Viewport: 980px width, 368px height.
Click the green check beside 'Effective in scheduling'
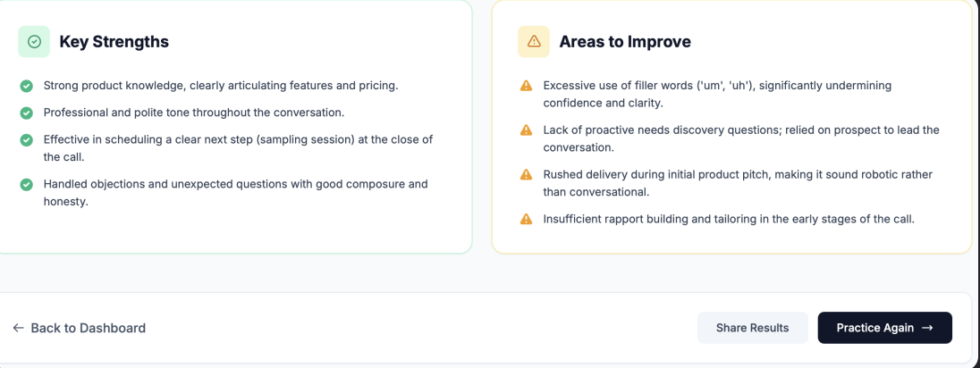pyautogui.click(x=26, y=139)
